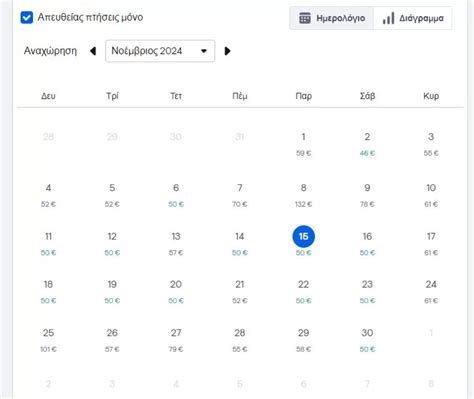Click the next month arrow

click(x=228, y=51)
